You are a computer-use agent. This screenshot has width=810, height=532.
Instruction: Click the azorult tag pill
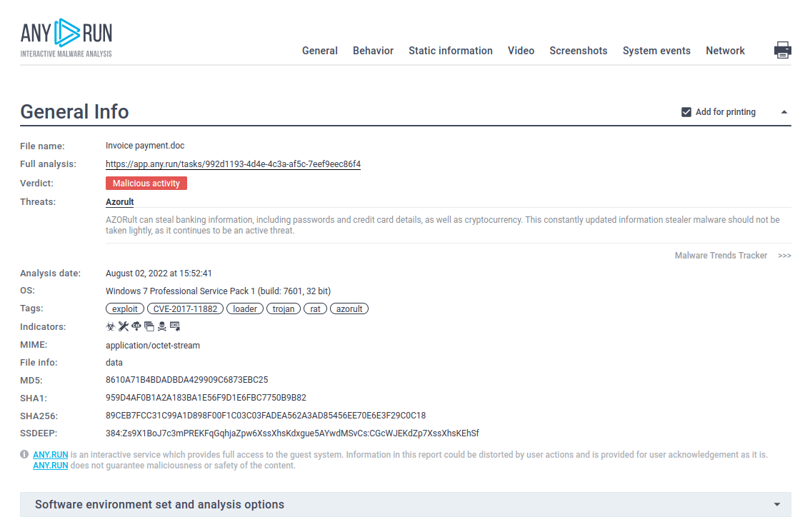pyautogui.click(x=349, y=308)
